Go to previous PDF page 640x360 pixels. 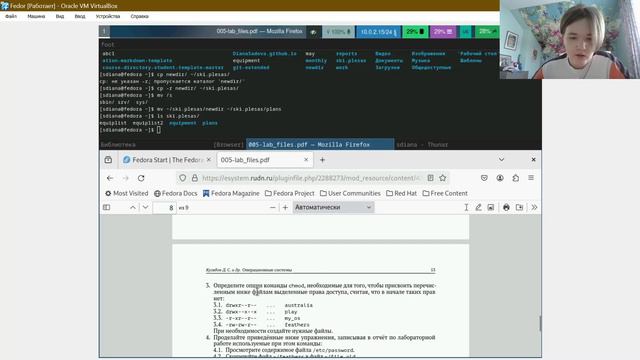133,207
